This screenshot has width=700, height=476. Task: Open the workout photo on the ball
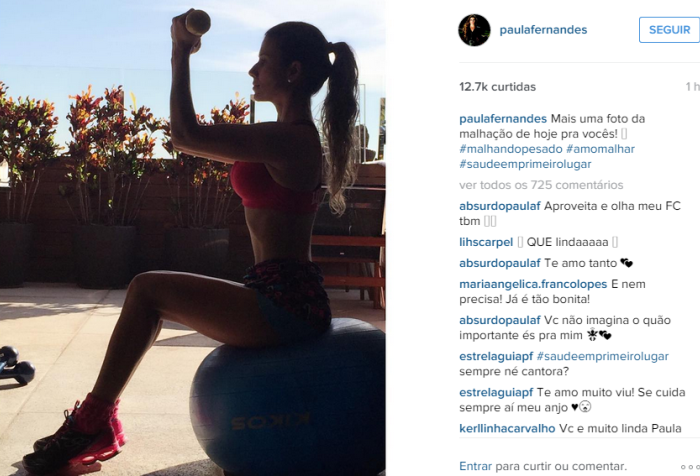[x=193, y=238]
